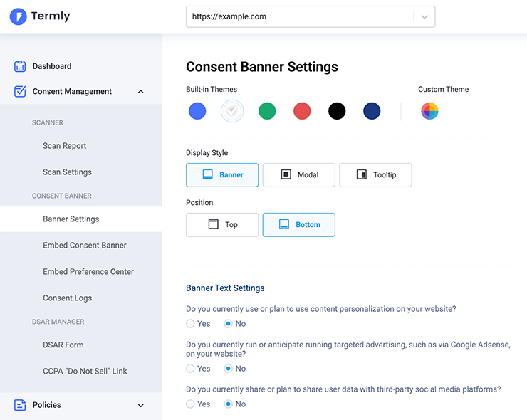Pick the bright blue built-in theme
Image resolution: width=527 pixels, height=420 pixels.
pyautogui.click(x=197, y=111)
